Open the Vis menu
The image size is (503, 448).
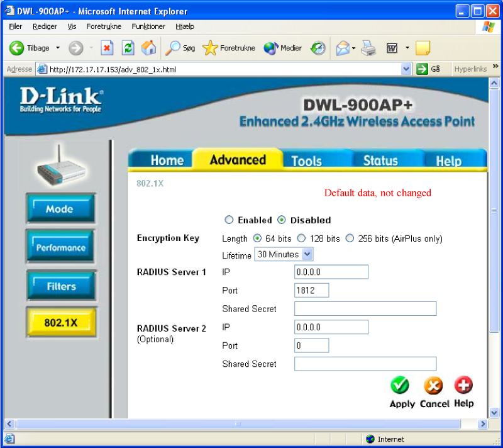[x=72, y=26]
